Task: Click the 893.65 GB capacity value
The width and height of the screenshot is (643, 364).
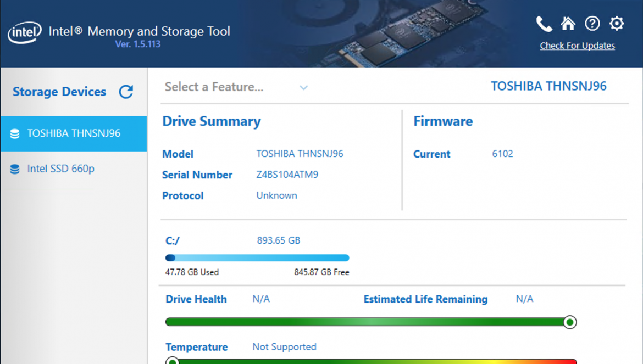Action: [279, 240]
